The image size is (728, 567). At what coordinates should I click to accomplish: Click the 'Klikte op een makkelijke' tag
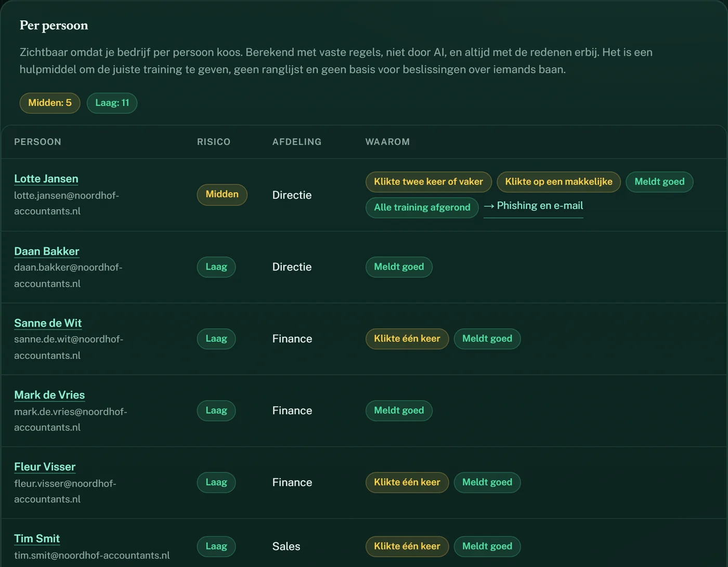(x=558, y=182)
